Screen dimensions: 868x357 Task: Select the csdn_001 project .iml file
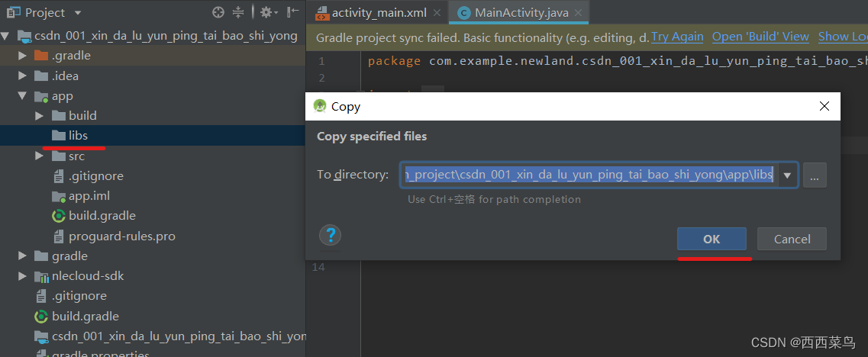pos(170,336)
